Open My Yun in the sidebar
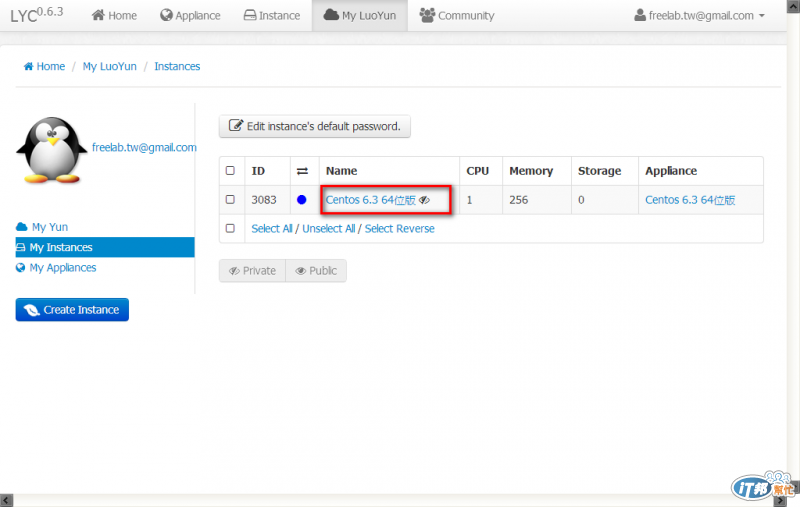 (x=42, y=227)
